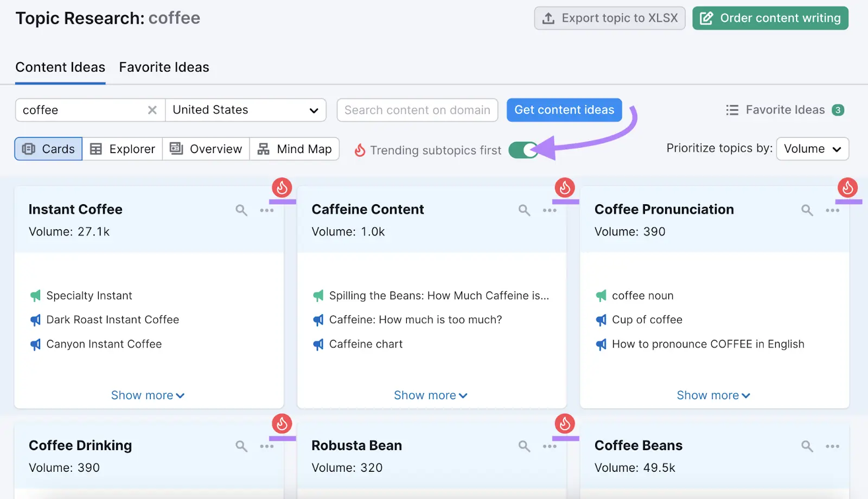Click Export topic to XLSX
The width and height of the screenshot is (868, 499).
click(609, 17)
